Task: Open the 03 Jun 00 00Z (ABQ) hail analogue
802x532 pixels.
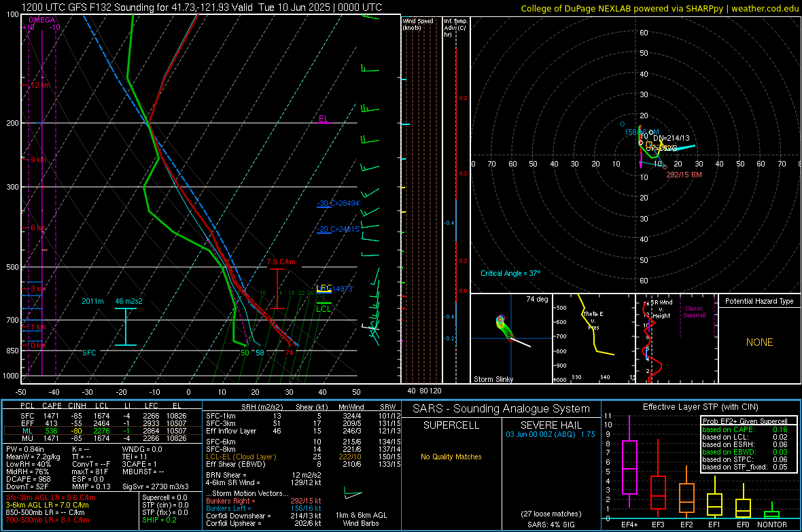Action: 551,434
